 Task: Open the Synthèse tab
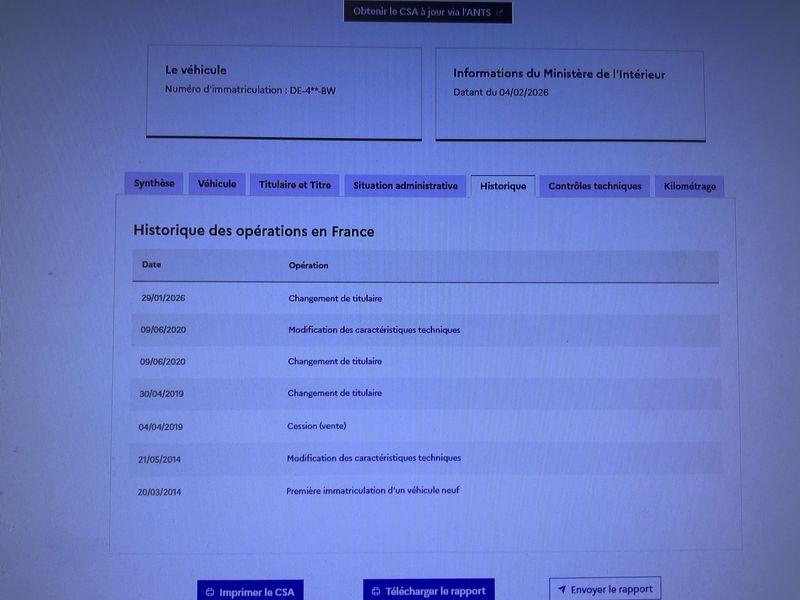coord(154,183)
